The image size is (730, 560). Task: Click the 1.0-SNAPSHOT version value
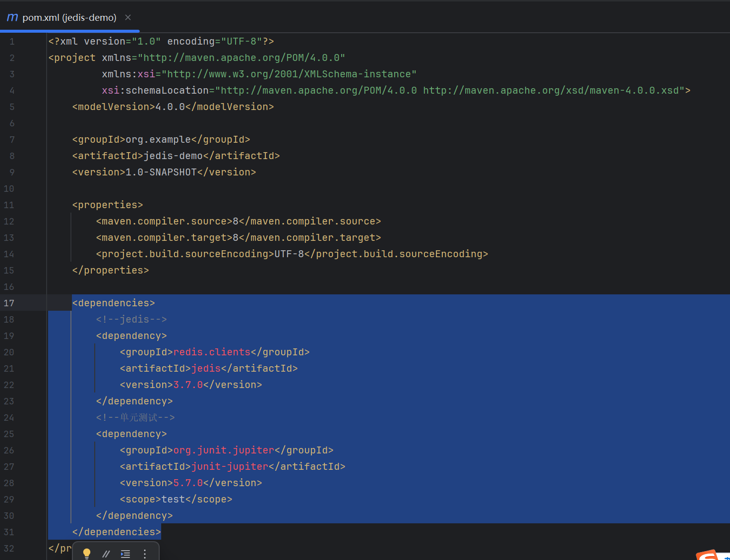click(161, 172)
